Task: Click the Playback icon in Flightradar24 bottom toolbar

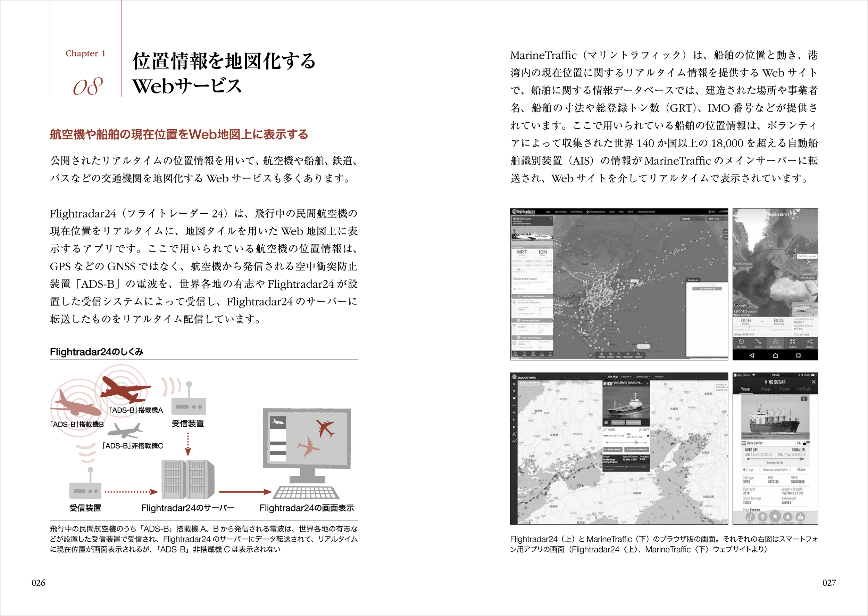Action: pyautogui.click(x=638, y=355)
